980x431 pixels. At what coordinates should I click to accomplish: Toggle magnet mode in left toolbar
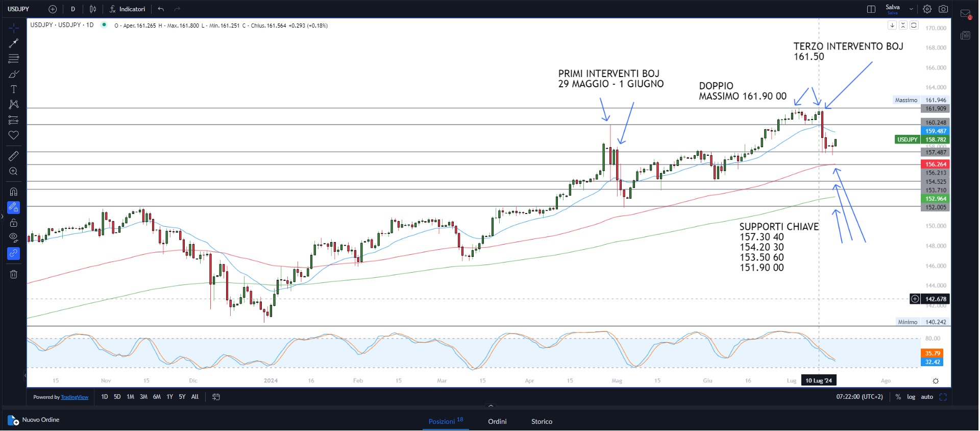14,192
